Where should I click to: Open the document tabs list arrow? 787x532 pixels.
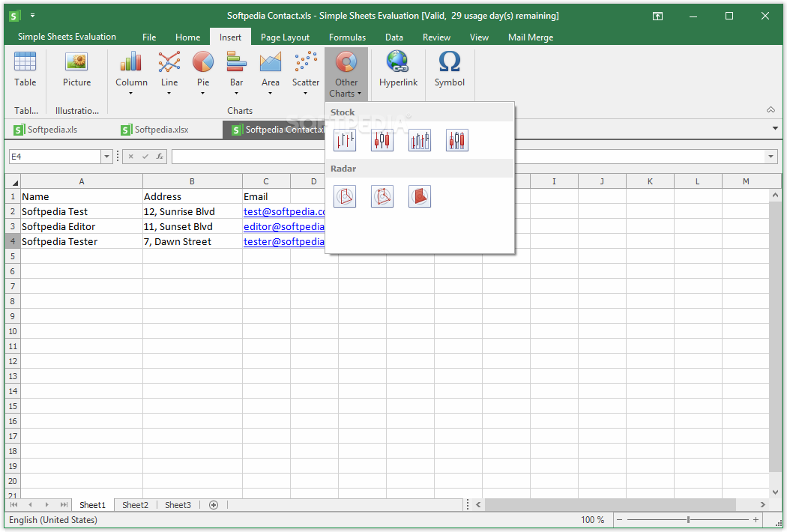(776, 128)
